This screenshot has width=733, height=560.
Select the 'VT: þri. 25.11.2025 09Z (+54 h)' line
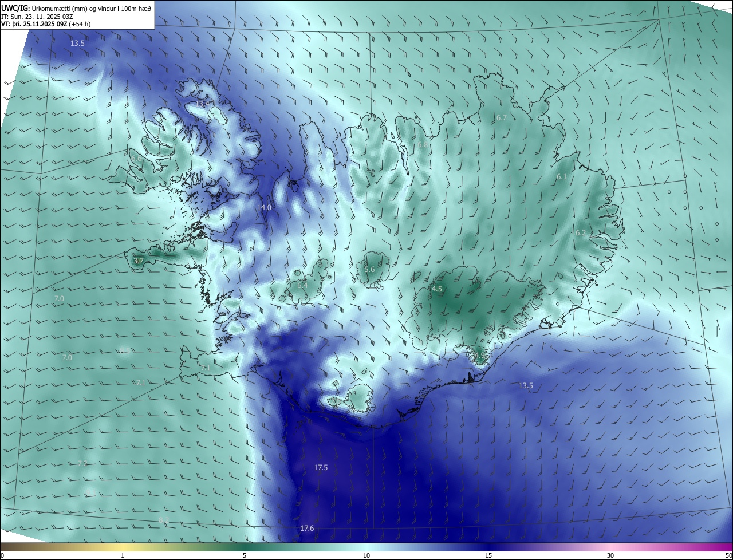[46, 24]
